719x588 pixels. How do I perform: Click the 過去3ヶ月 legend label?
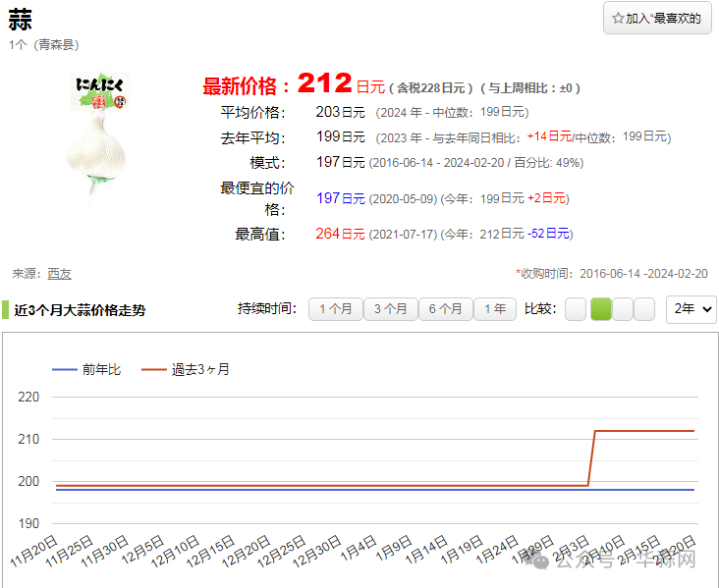tap(200, 369)
